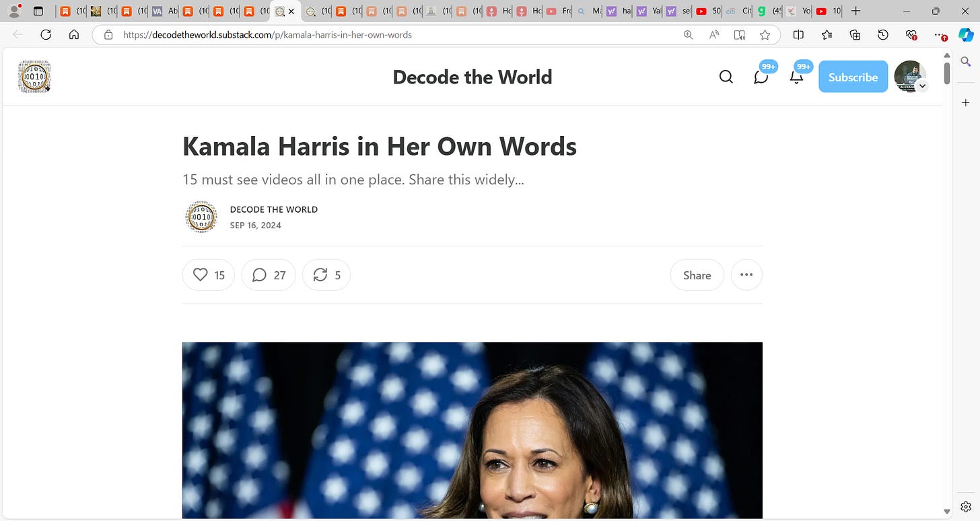Open notifications bell with 99+ badge
The height and width of the screenshot is (521, 980).
(x=796, y=77)
